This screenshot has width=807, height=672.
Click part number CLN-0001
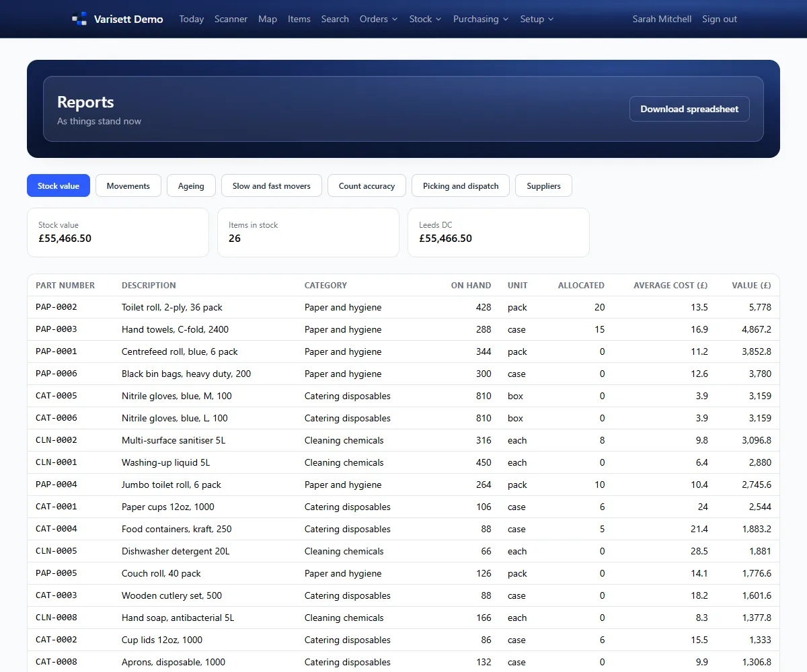click(56, 462)
